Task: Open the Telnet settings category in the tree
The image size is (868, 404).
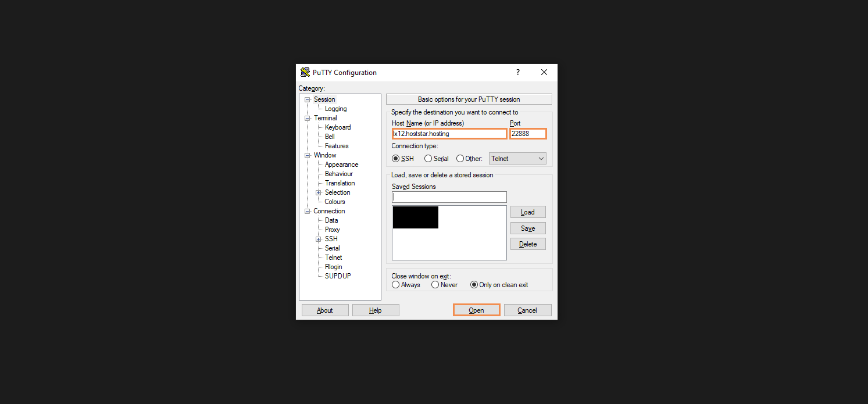Action: click(334, 258)
